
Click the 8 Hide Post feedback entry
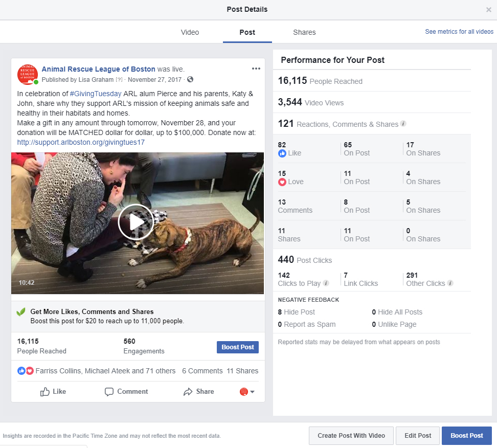coord(297,312)
